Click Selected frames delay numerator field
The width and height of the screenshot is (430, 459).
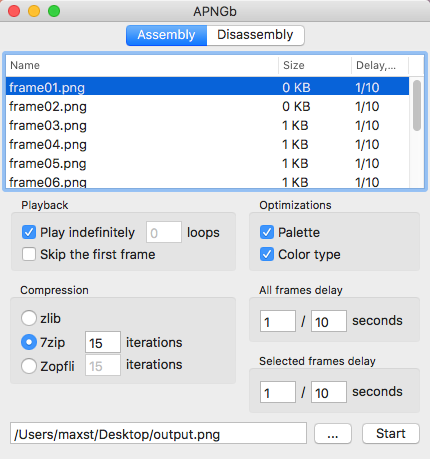(x=278, y=392)
